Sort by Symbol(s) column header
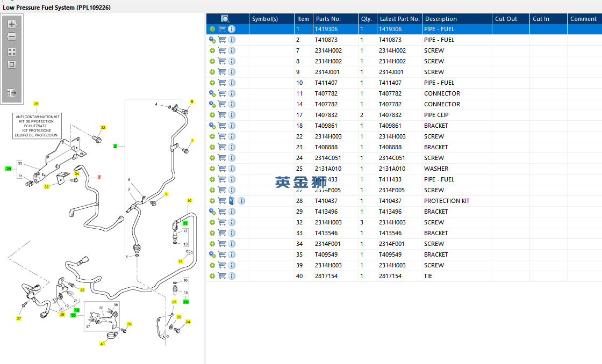The width and height of the screenshot is (602, 364). 272,19
